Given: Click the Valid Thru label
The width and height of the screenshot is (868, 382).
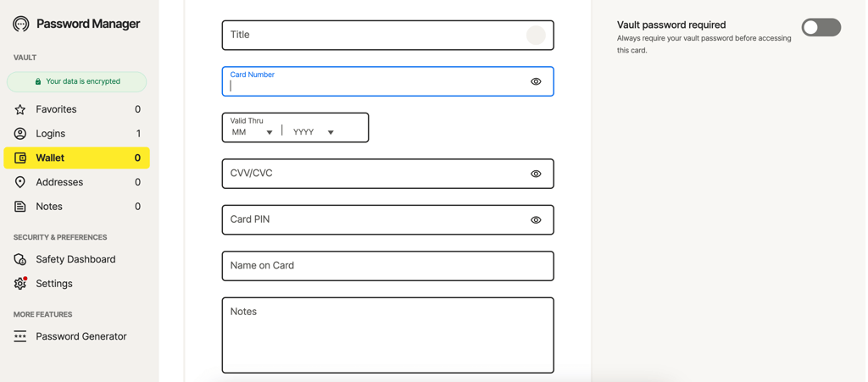Looking at the screenshot, I should pos(247,120).
